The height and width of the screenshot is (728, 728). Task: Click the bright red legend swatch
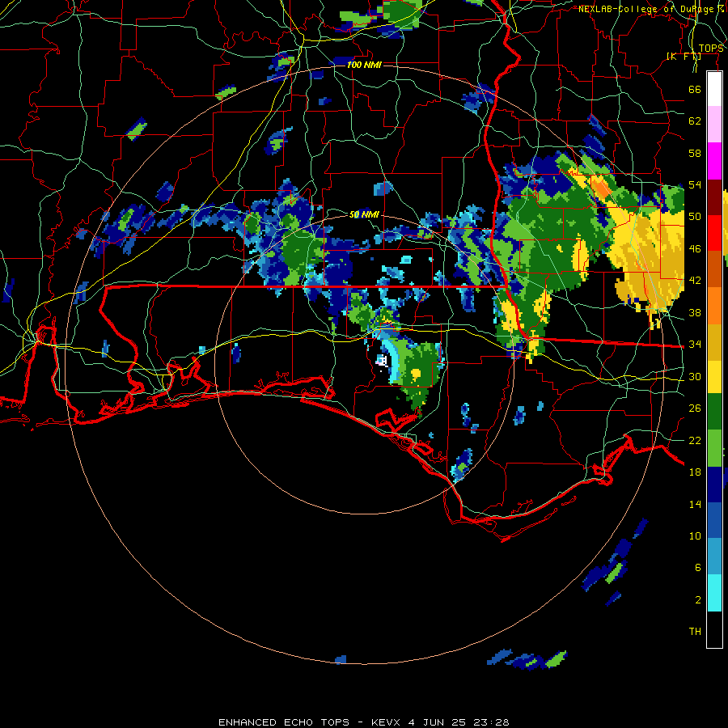714,233
